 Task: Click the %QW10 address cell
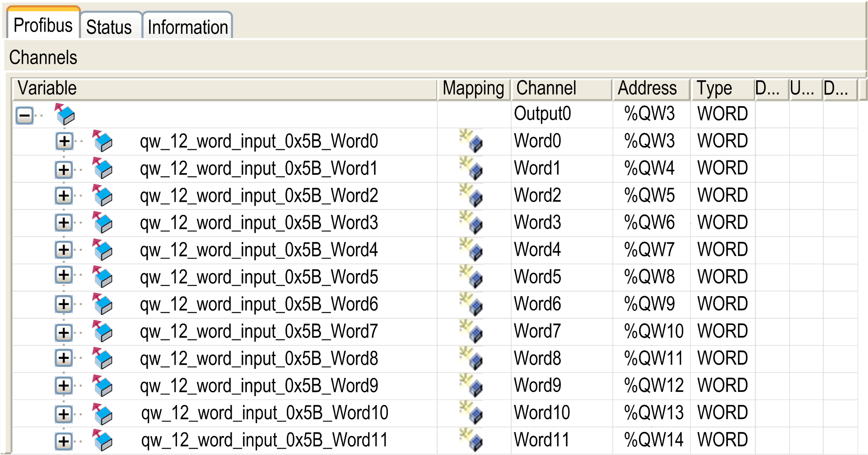[x=653, y=331]
